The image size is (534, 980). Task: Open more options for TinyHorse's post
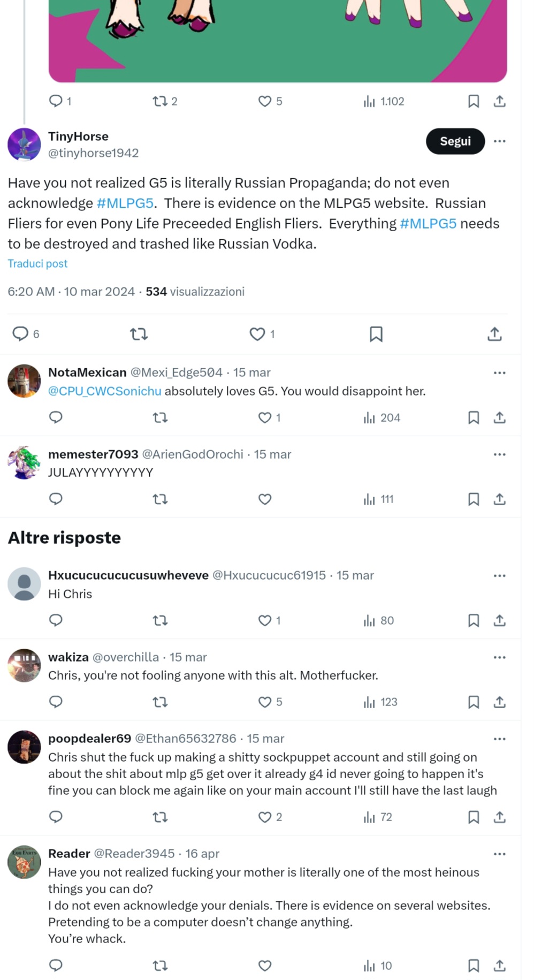pyautogui.click(x=500, y=141)
